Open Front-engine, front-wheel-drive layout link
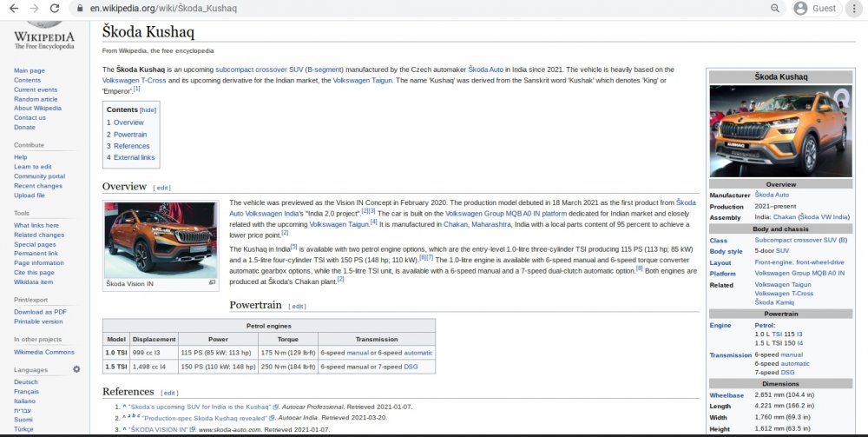The width and height of the screenshot is (868, 437). (799, 262)
